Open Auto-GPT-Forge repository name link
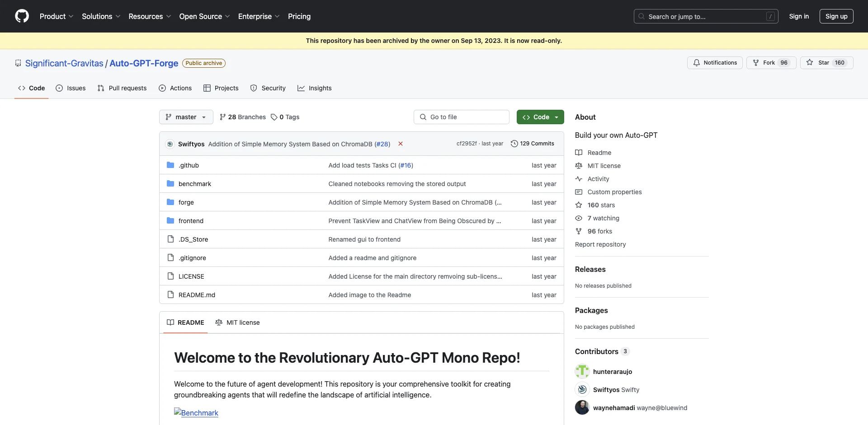The image size is (868, 425). pyautogui.click(x=144, y=63)
